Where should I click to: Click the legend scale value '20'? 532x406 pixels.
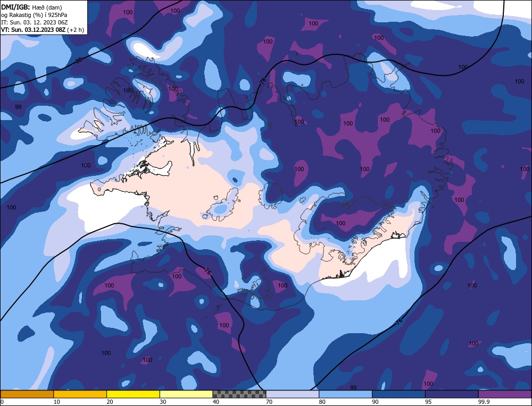click(x=110, y=402)
